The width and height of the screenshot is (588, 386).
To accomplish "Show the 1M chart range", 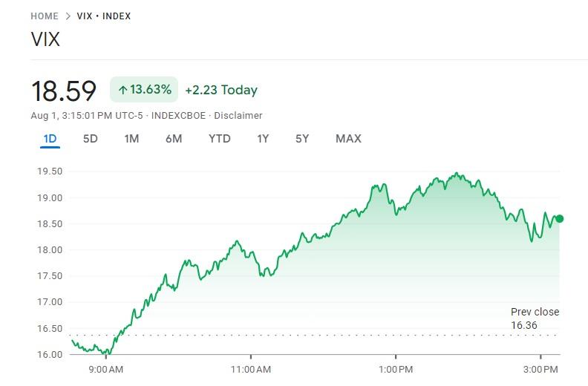I will point(131,138).
